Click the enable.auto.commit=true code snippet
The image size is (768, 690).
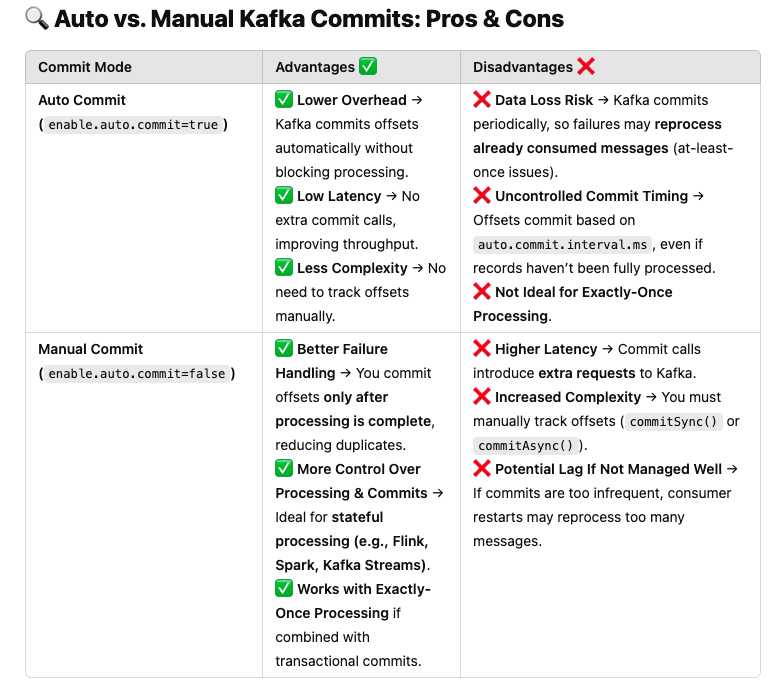point(133,125)
